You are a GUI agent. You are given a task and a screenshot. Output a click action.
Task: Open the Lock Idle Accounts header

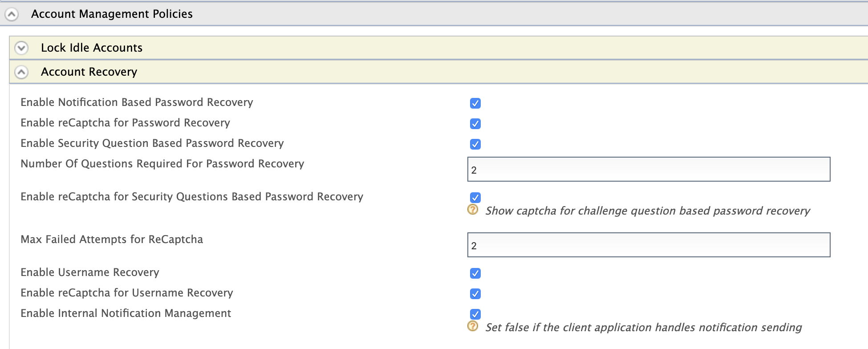click(x=438, y=48)
